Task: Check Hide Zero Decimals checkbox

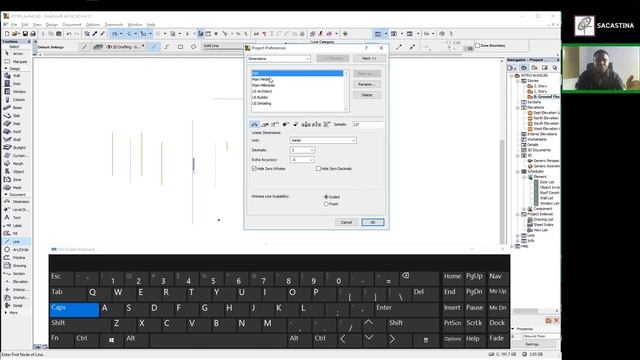Action: (x=318, y=169)
